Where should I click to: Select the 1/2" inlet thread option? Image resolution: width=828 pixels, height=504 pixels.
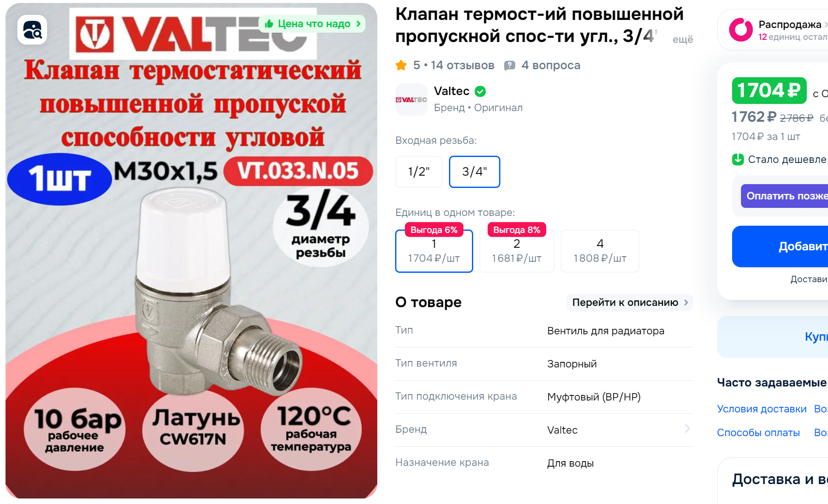[419, 172]
